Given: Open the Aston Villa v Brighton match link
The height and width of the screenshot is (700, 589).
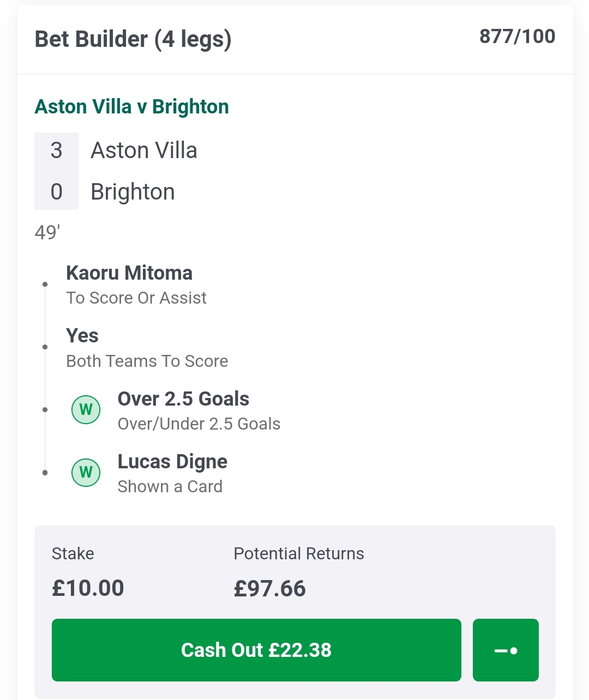Looking at the screenshot, I should [131, 106].
